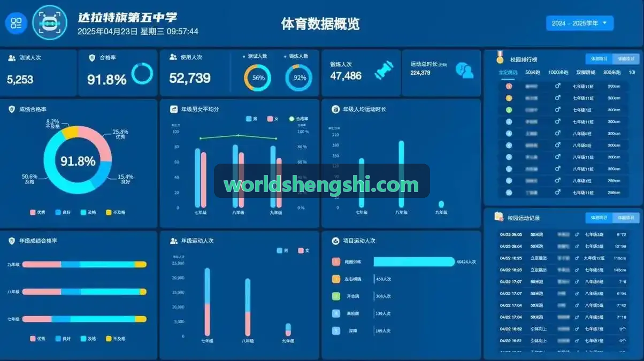The height and width of the screenshot is (361, 644).
Task: Click the red first-place rank badge
Action: point(509,86)
